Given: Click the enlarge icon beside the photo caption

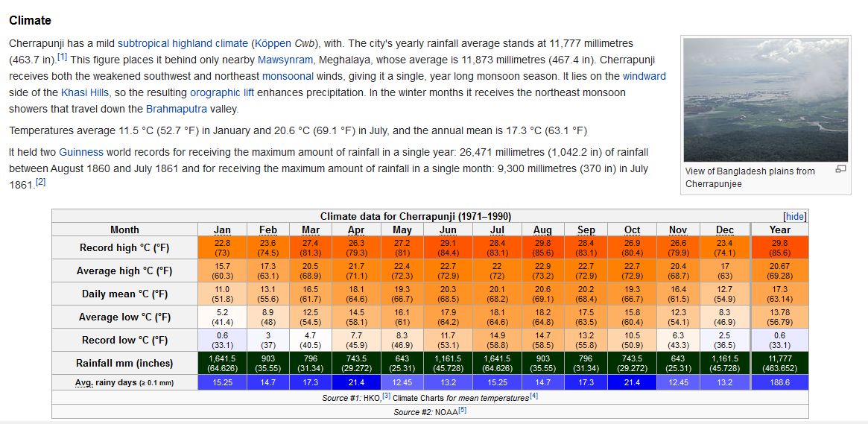Looking at the screenshot, I should point(840,169).
